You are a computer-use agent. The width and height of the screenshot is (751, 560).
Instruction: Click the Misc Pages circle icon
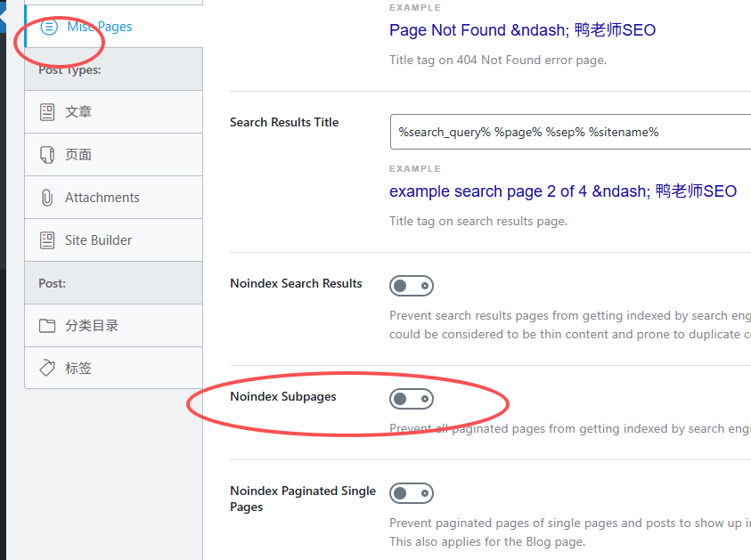point(49,27)
